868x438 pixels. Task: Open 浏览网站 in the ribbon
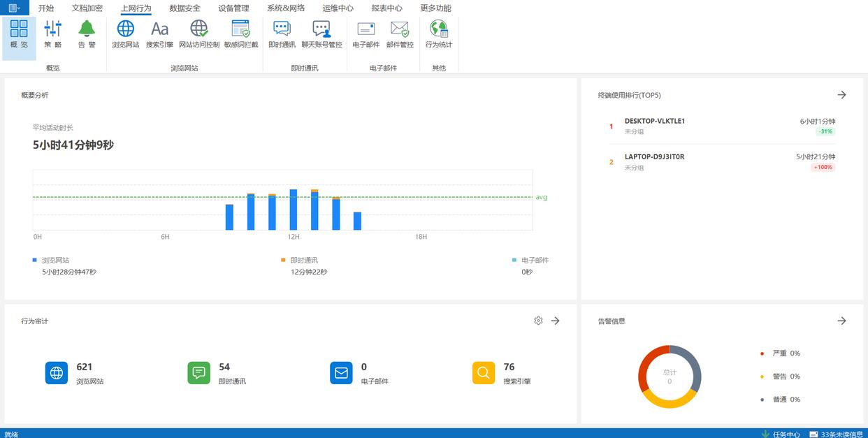[125, 34]
